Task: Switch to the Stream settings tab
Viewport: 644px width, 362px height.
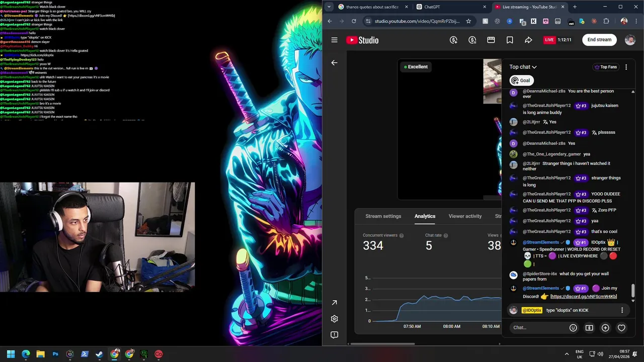Action: (383, 216)
